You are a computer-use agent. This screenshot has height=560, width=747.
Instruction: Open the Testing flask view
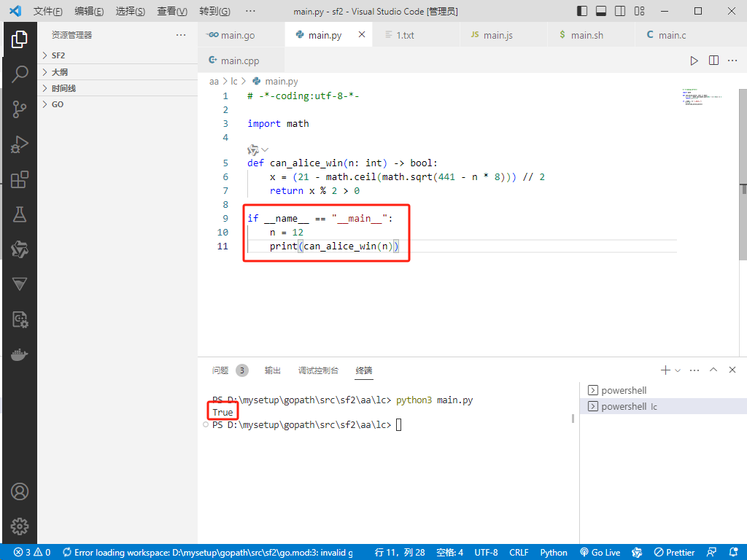click(x=20, y=214)
